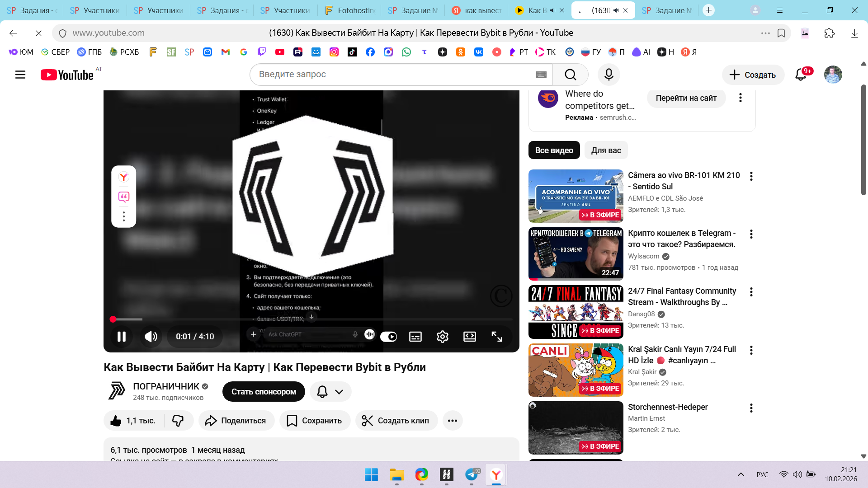
Task: Toggle subtitles button in player
Action: click(x=415, y=337)
